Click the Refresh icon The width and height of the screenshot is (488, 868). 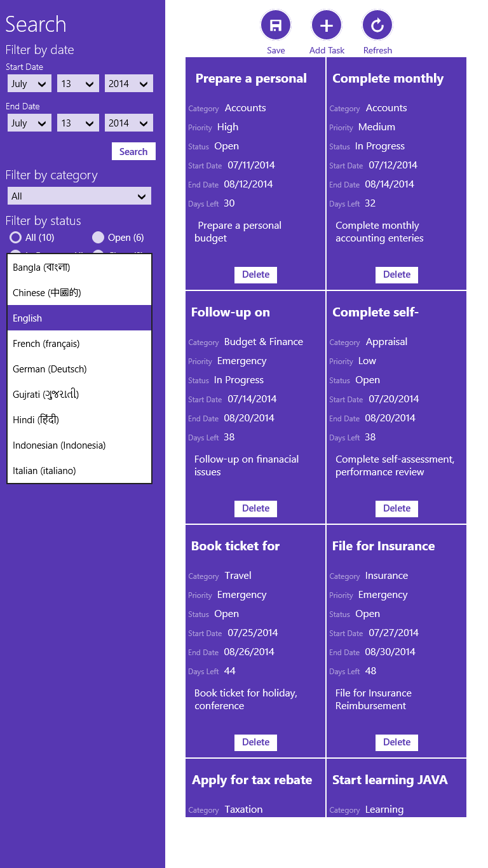pos(377,25)
